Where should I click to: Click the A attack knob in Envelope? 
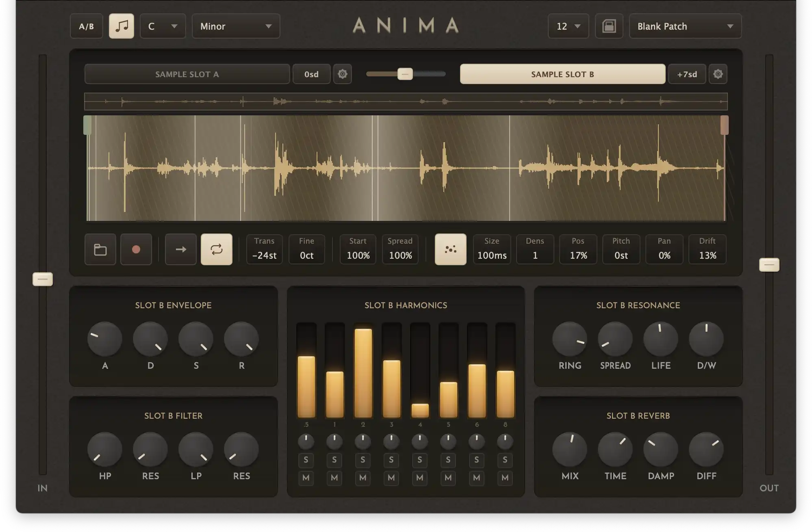point(105,339)
